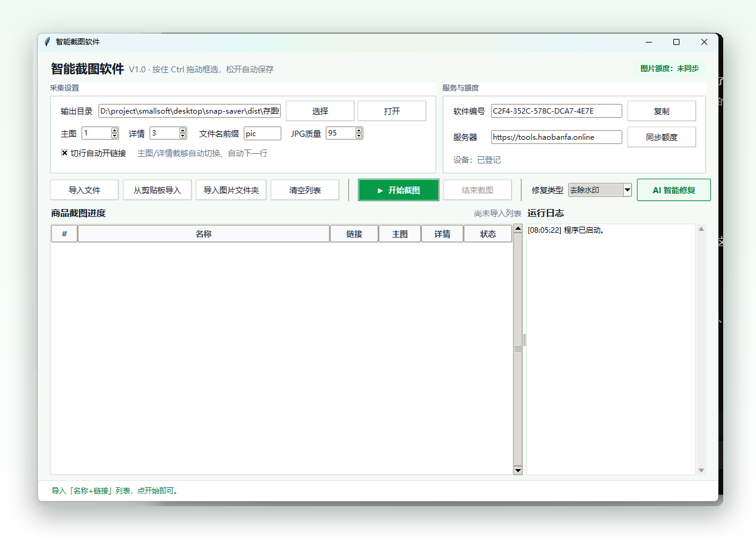756x539 pixels.
Task: Open the 修复类型 dropdown
Action: [x=627, y=190]
